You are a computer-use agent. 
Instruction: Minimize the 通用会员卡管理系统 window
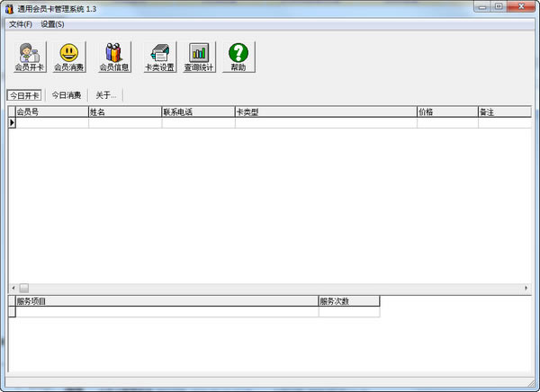click(482, 6)
